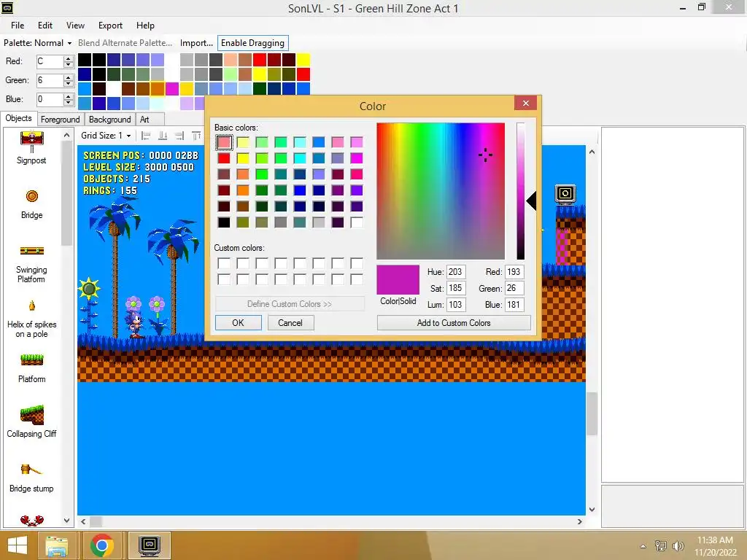This screenshot has width=747, height=560.
Task: Open the Palette: Normal dropdown
Action: point(37,43)
